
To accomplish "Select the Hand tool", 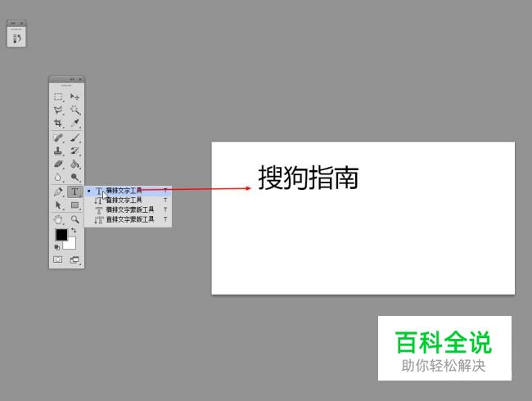I will click(x=58, y=220).
